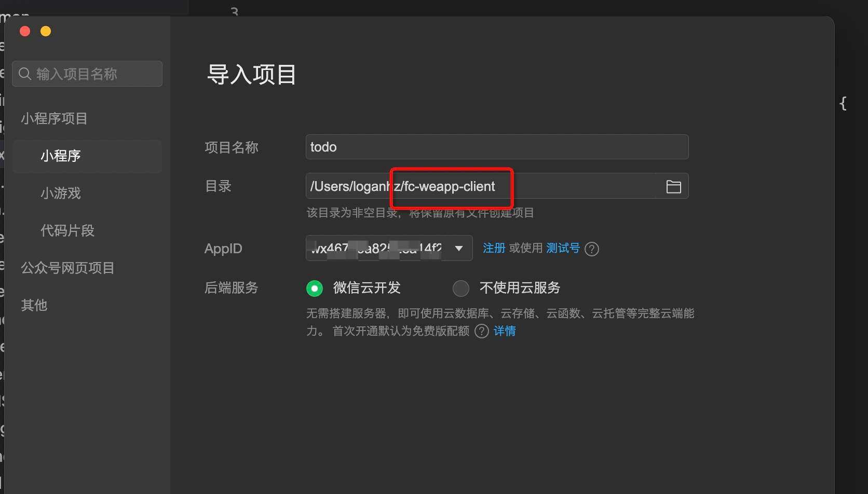This screenshot has height=494, width=868.
Task: Open help icon next to 测试号
Action: click(591, 249)
